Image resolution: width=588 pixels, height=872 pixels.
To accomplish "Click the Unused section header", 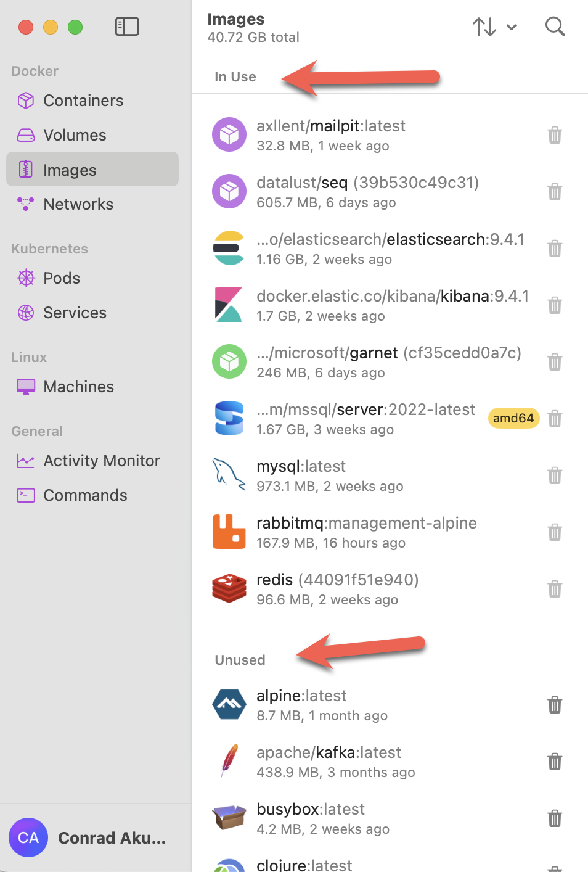I will (x=240, y=660).
